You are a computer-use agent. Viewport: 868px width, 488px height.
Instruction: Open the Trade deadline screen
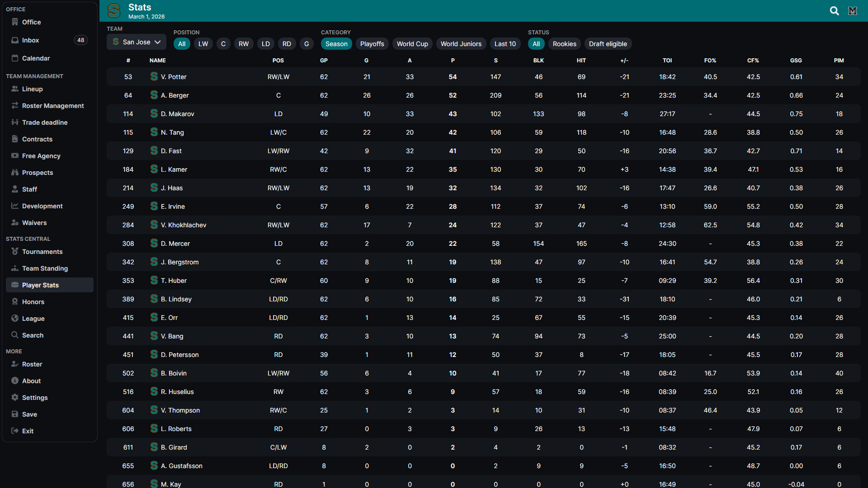(x=44, y=122)
